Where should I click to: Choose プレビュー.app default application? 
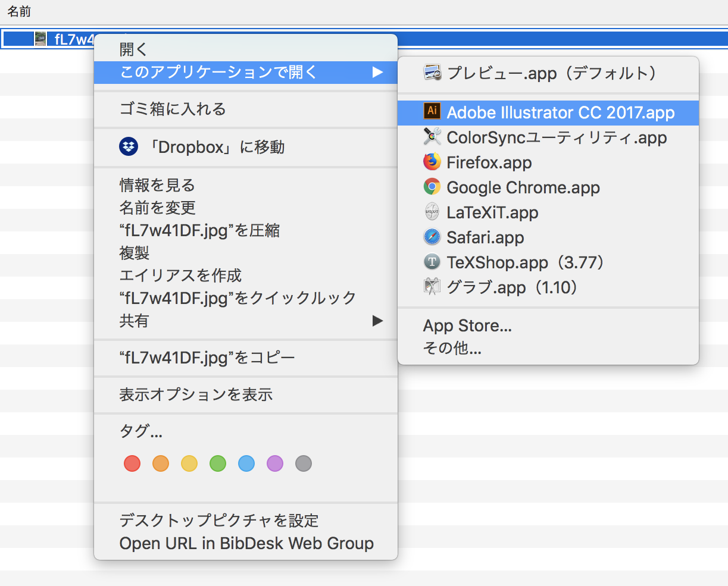click(x=551, y=73)
